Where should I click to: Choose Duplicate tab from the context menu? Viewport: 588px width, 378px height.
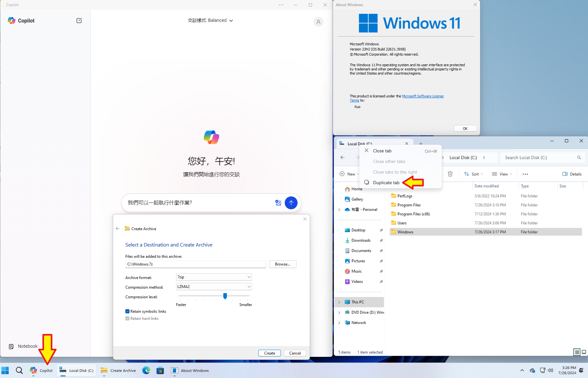pos(400,183)
